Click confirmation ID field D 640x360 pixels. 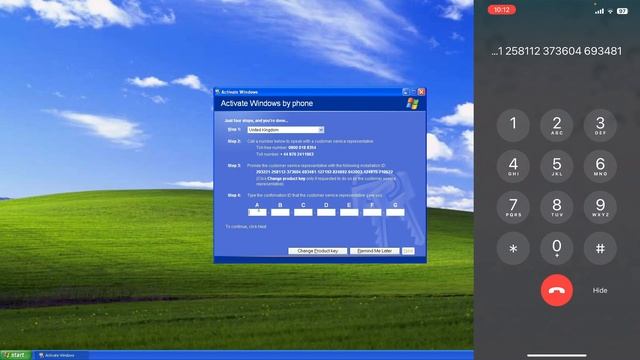point(326,212)
